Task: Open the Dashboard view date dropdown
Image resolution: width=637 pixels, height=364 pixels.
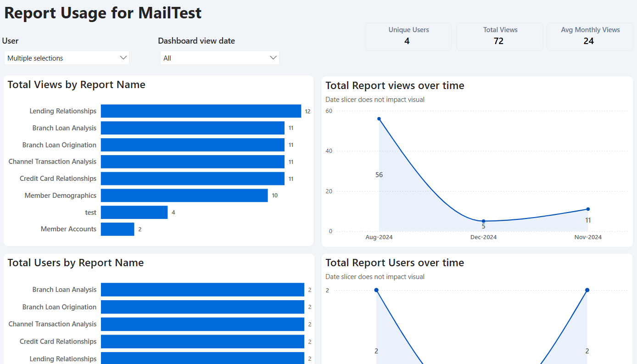Action: (x=219, y=58)
